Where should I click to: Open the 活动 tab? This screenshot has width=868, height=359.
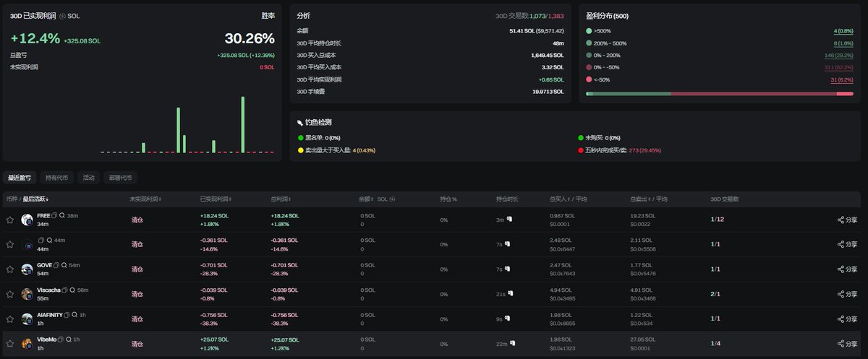[88, 177]
